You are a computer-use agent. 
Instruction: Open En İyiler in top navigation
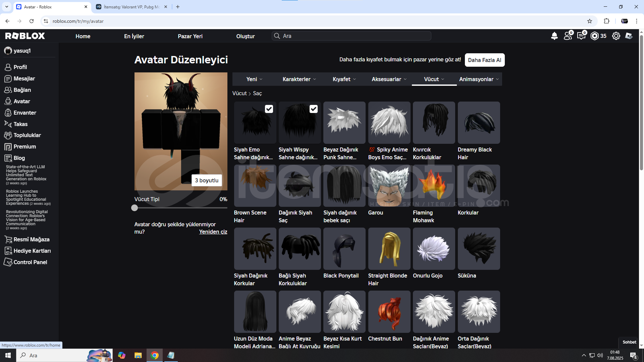coord(134,36)
